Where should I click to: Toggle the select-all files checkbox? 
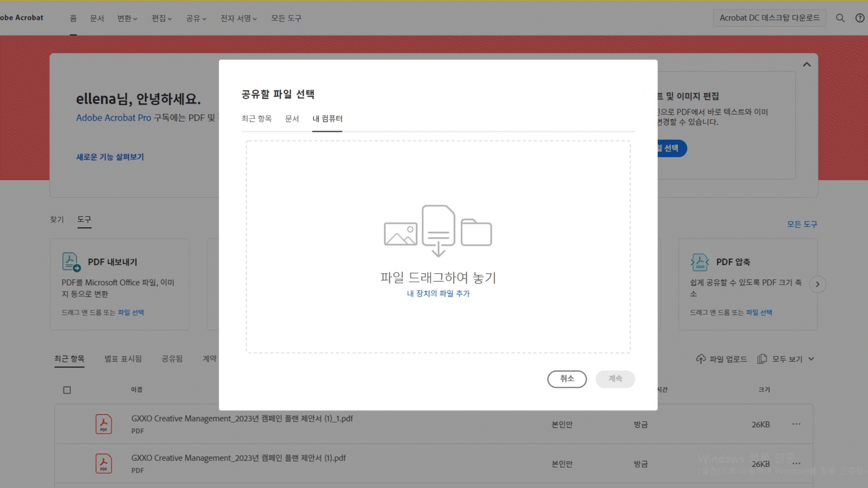(x=67, y=390)
